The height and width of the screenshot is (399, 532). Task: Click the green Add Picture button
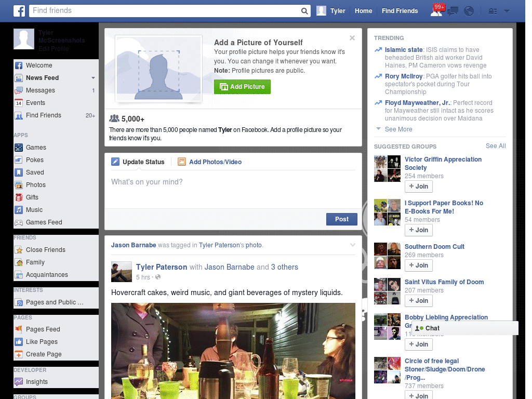pyautogui.click(x=242, y=87)
